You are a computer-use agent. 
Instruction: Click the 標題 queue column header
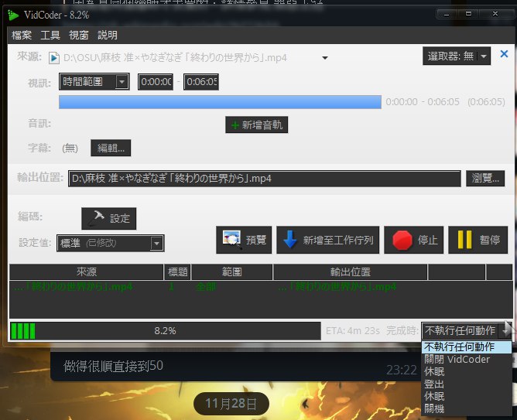pyautogui.click(x=177, y=272)
